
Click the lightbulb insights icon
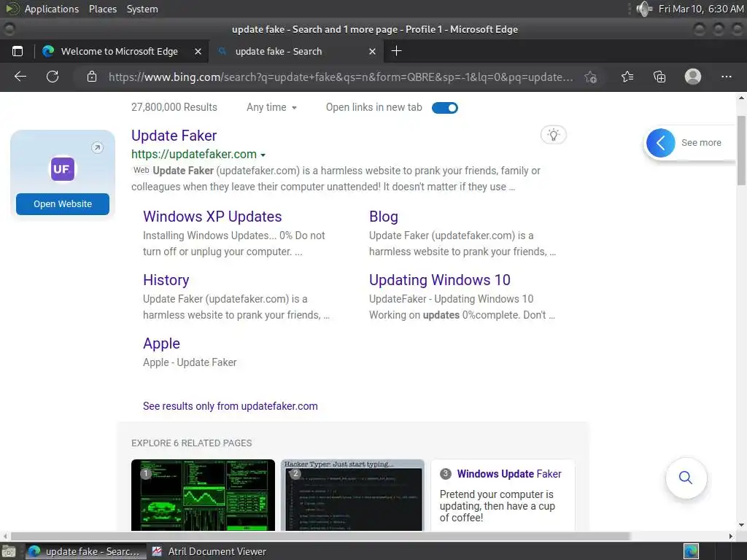coord(553,135)
